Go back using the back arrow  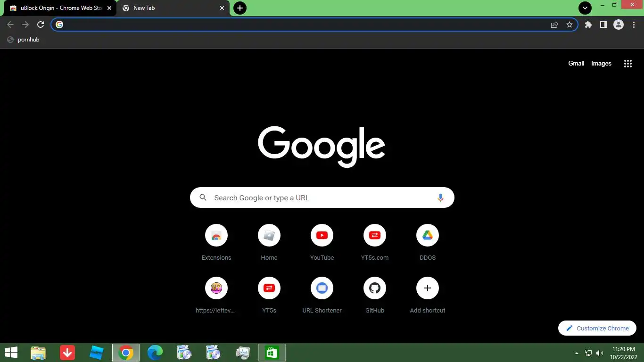10,25
